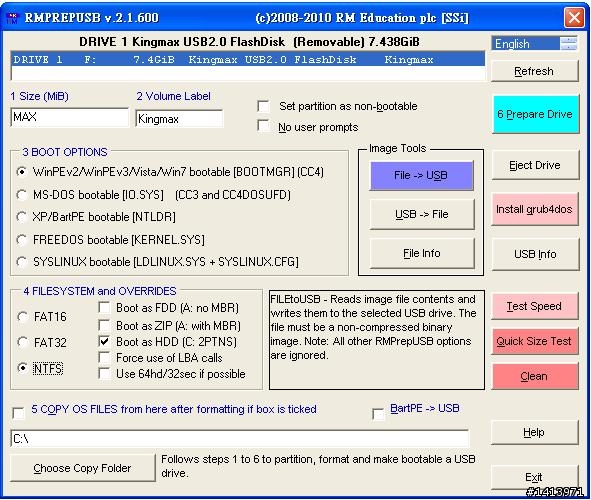The width and height of the screenshot is (591, 500).
Task: Click the File -> USB button
Action: click(421, 176)
